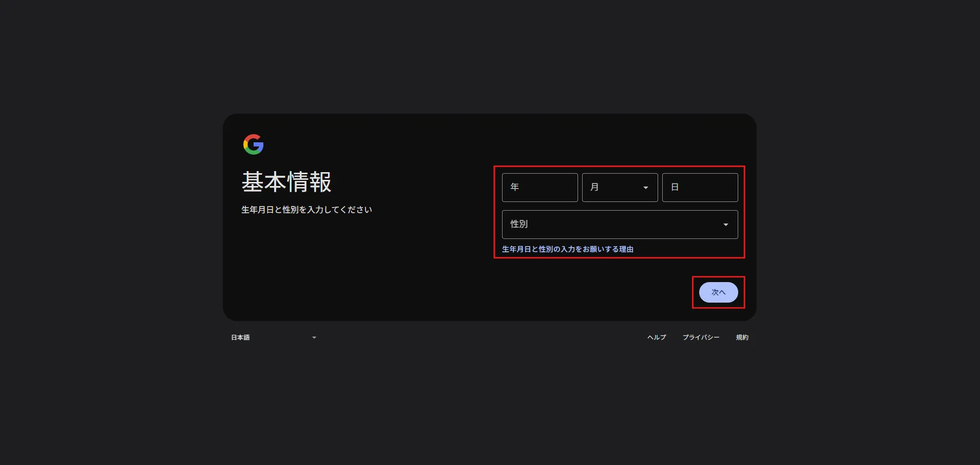Click the 年 (year) input field
This screenshot has height=465, width=980.
(x=540, y=188)
